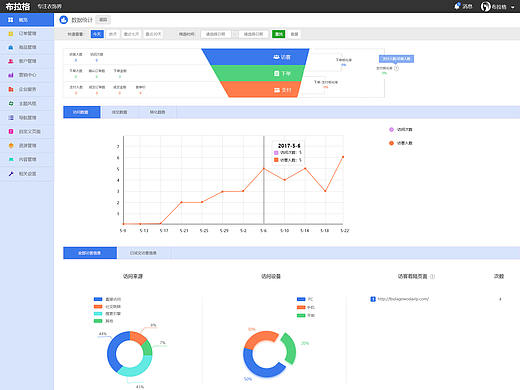
Task: Select the last-seven-days quick filter
Action: 131,34
